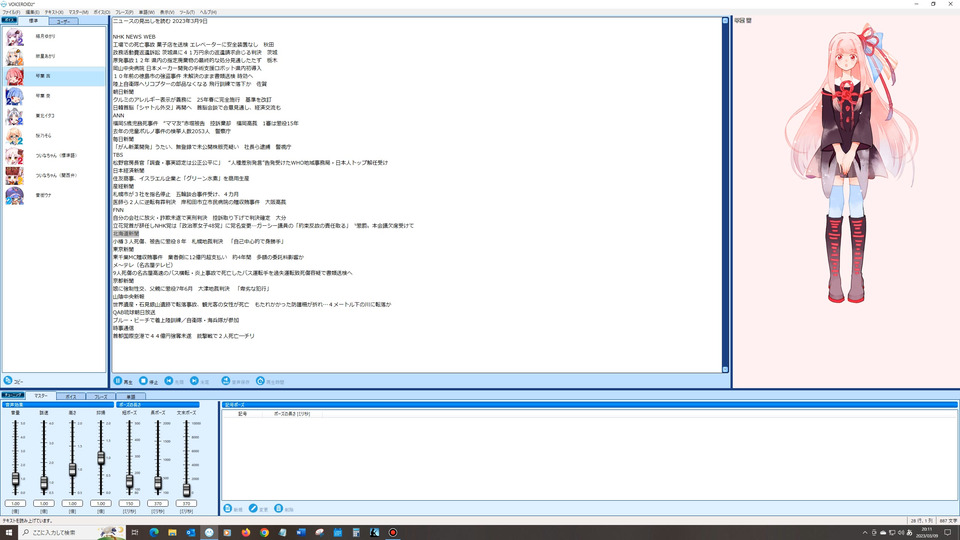Click the taskbar search box
This screenshot has width=960, height=540.
[x=72, y=532]
